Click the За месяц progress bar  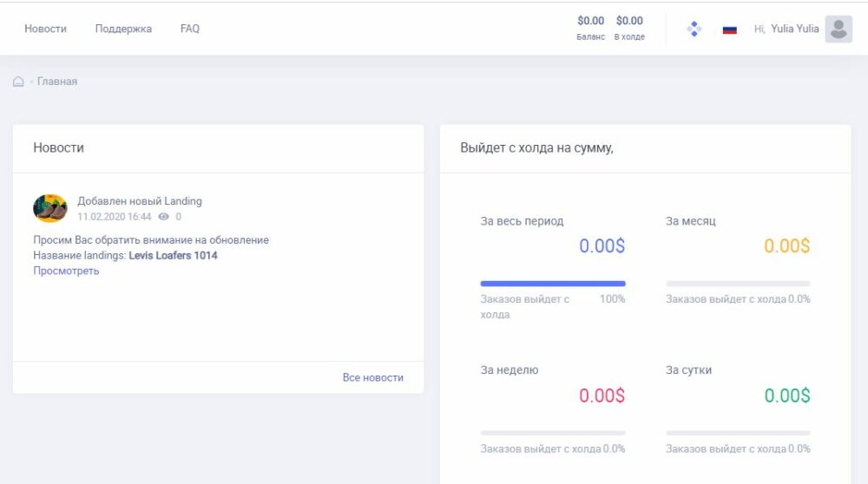pyautogui.click(x=738, y=284)
